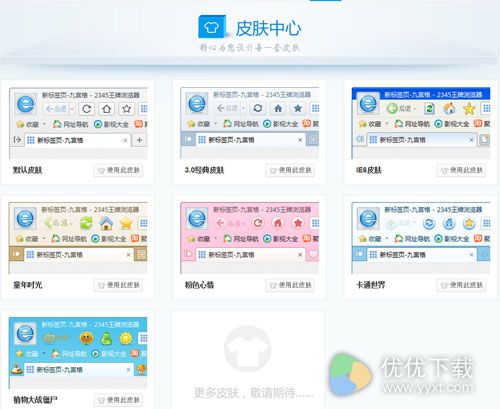500x409 pixels.
Task: Open the 3.0经典皮肤 preview thumbnail
Action: click(249, 123)
